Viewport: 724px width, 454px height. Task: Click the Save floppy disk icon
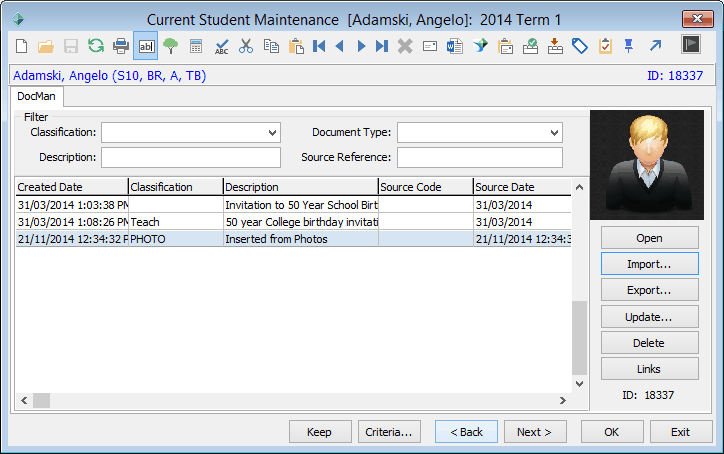click(x=71, y=46)
